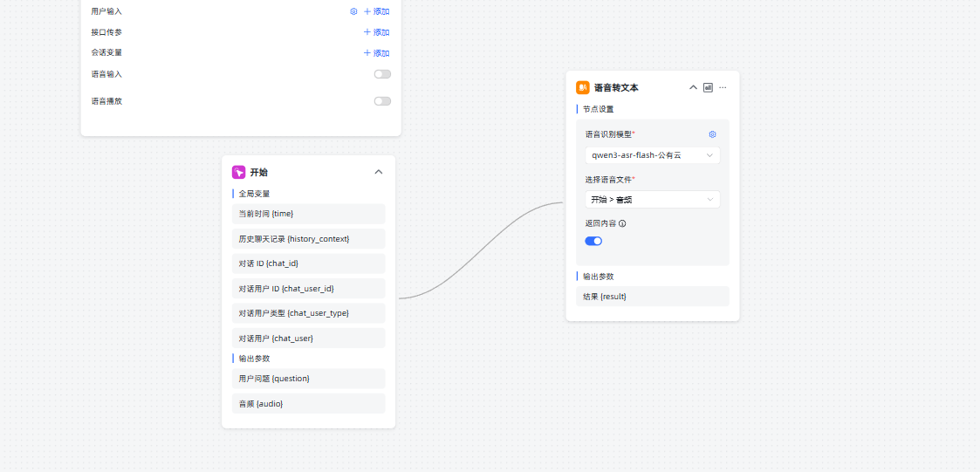Click the 开始 node pink icon
980x472 pixels.
[x=238, y=172]
